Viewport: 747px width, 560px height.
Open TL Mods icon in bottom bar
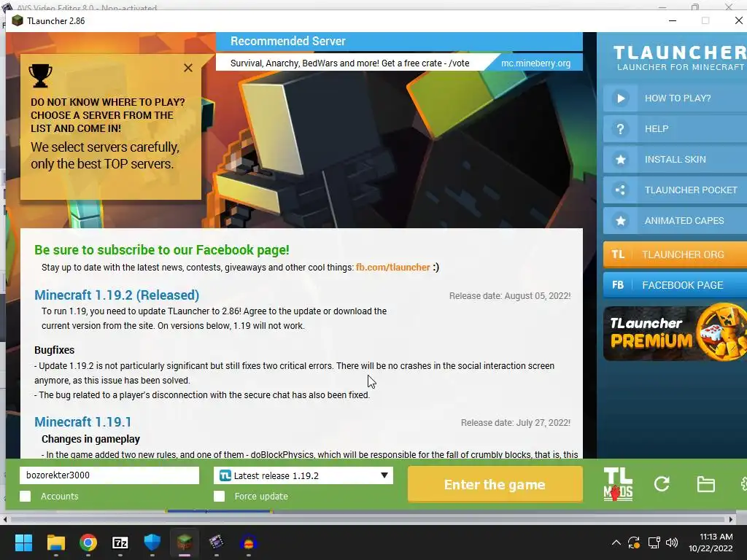(618, 484)
